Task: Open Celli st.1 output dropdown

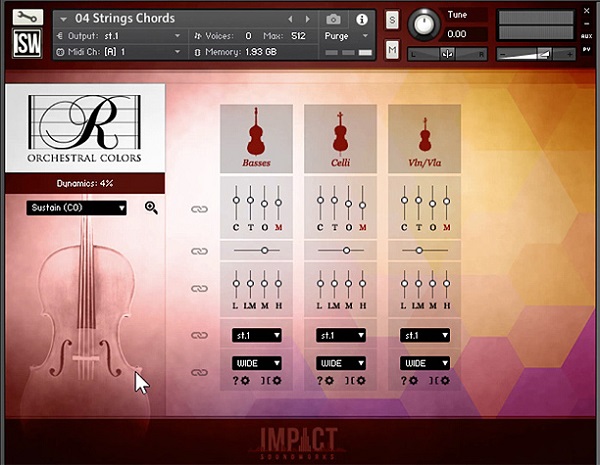Action: [x=341, y=335]
